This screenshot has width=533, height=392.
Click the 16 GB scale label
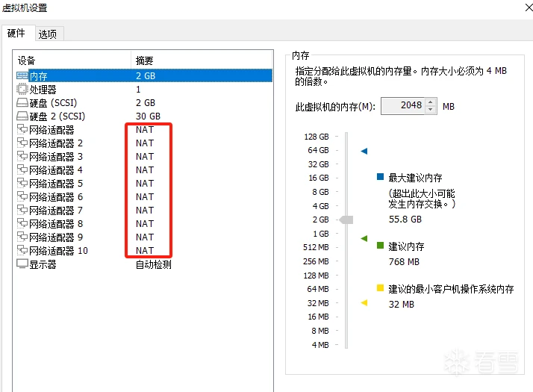319,178
